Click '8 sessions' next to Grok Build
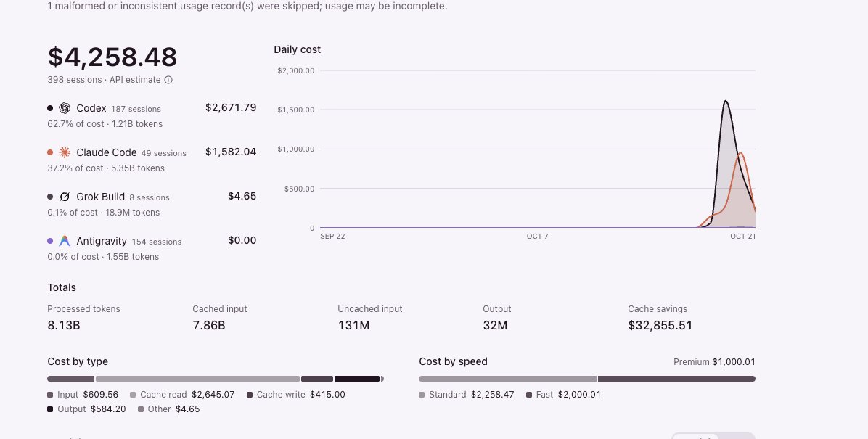 [150, 197]
